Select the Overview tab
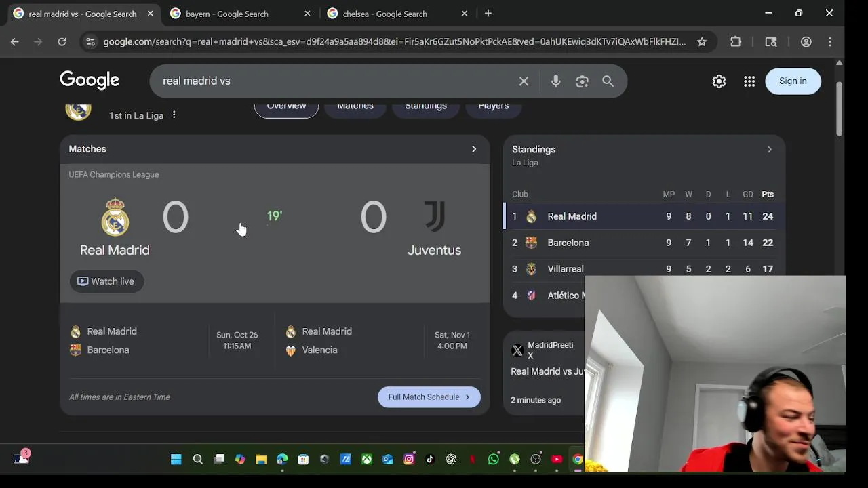 click(286, 108)
